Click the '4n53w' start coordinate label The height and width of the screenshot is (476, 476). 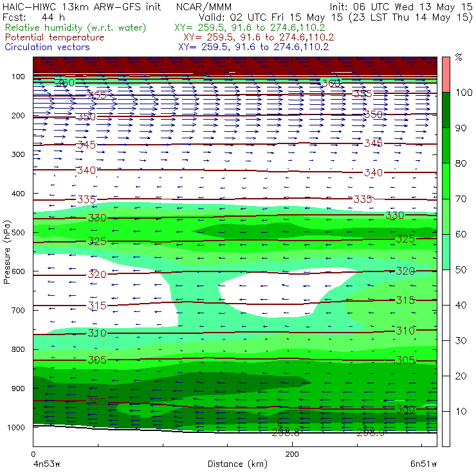coord(46,464)
